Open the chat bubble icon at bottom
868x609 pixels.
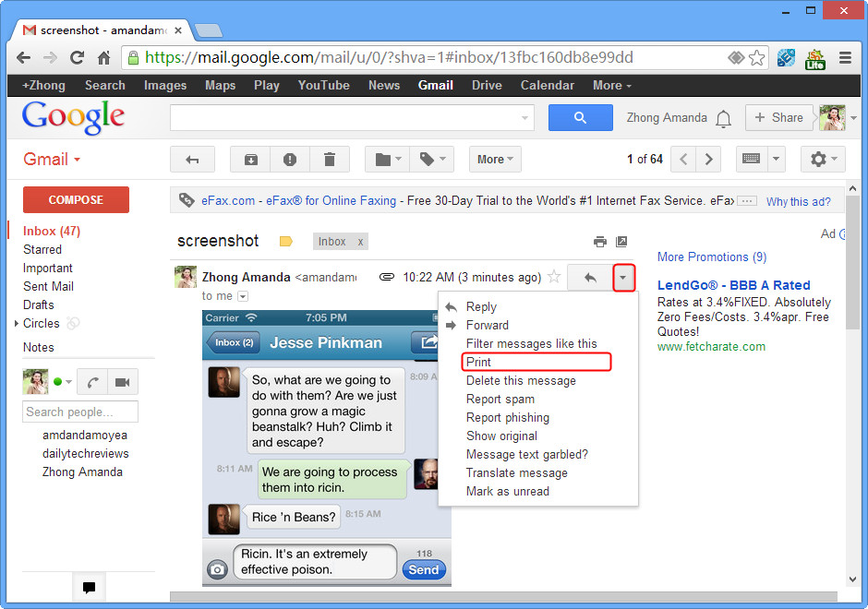pyautogui.click(x=90, y=588)
